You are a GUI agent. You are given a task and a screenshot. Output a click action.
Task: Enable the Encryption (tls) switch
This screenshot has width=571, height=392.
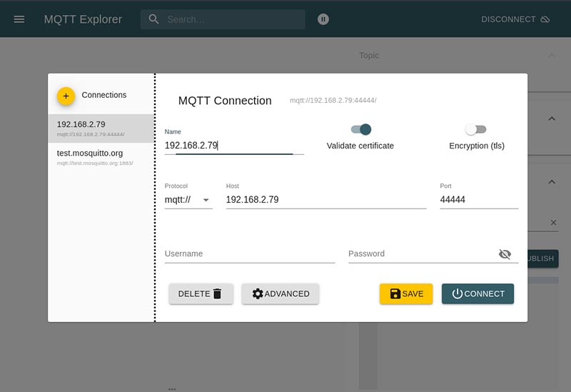(x=475, y=129)
